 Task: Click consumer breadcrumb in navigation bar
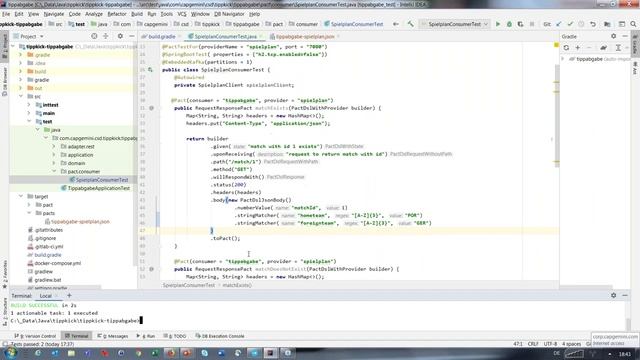click(307, 24)
